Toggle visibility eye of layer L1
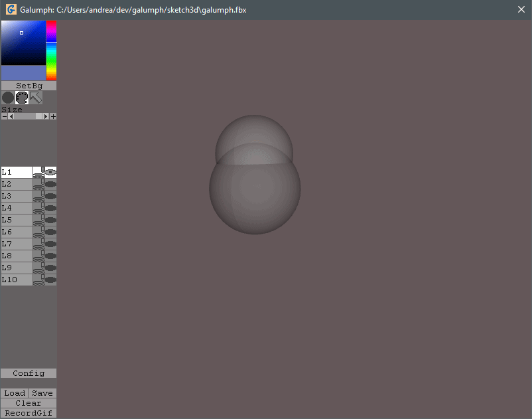The image size is (532, 419). point(50,172)
